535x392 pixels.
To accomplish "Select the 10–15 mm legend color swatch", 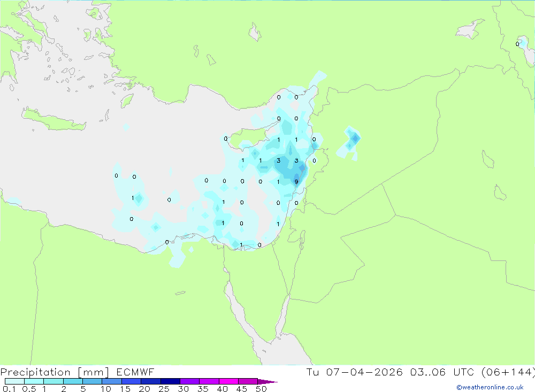I will point(112,381).
